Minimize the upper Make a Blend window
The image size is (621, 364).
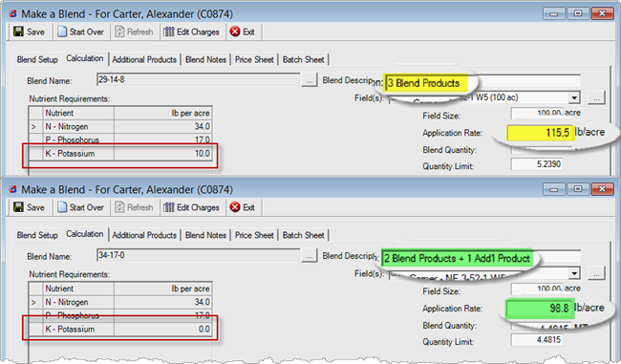pyautogui.click(x=554, y=13)
